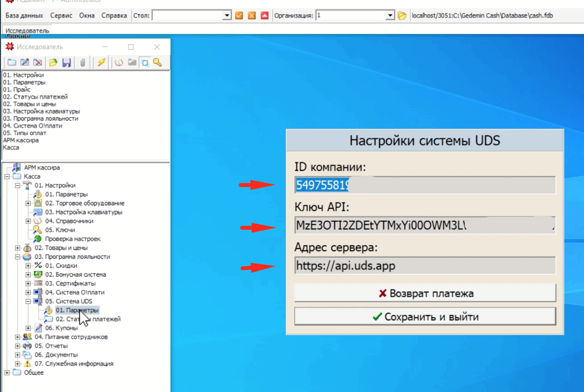Switch to the Исследователь tab
The width and height of the screenshot is (584, 392).
pyautogui.click(x=27, y=30)
